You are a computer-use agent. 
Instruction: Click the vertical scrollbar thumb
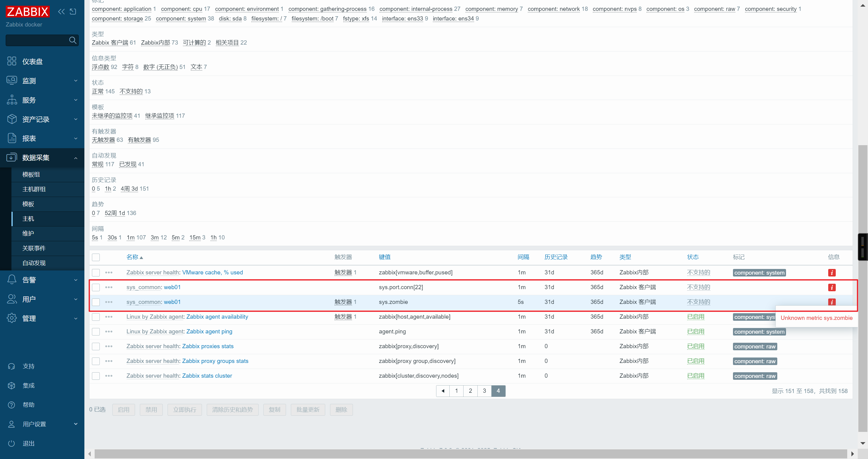pos(863,288)
